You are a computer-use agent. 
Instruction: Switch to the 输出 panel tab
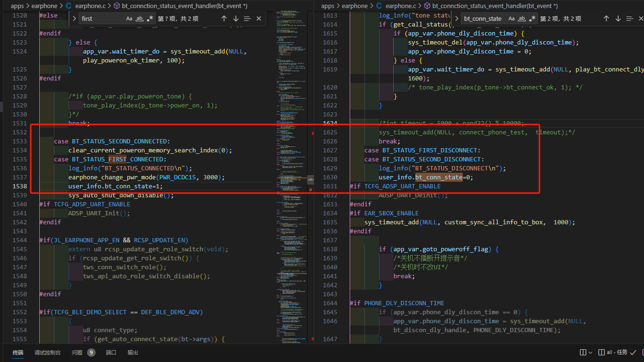click(x=133, y=353)
